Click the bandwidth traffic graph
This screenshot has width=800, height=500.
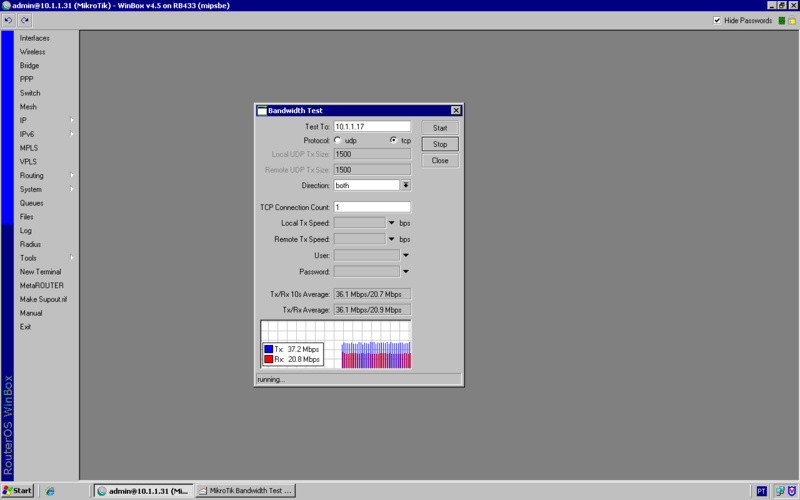click(336, 344)
